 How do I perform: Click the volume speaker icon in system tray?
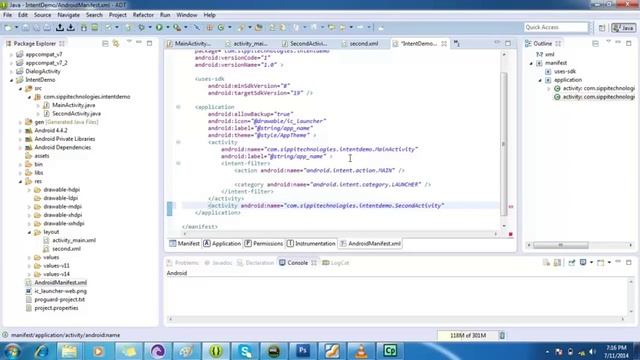[x=592, y=351]
